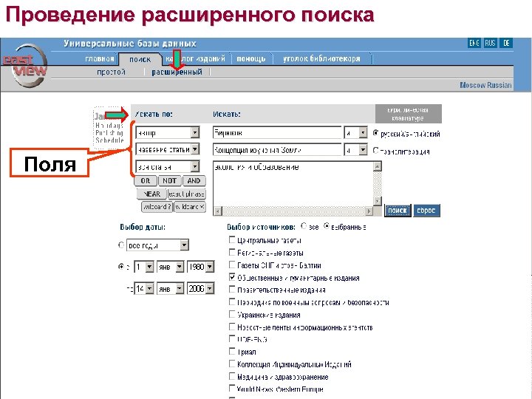Click the text area scroll right arrow
This screenshot has height=399, width=532.
[369, 211]
